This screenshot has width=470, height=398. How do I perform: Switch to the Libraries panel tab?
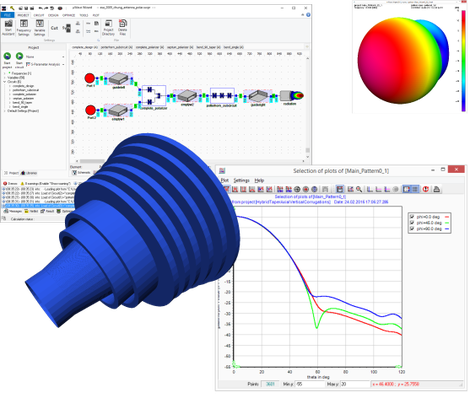coord(29,173)
